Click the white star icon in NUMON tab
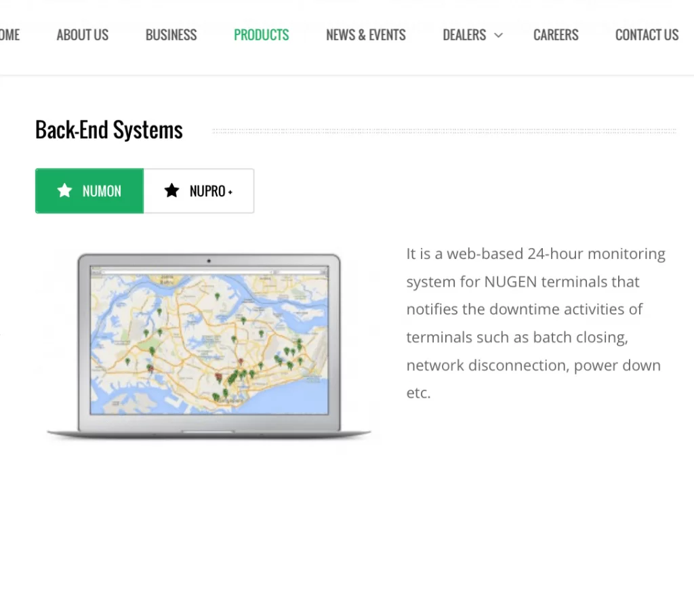Viewport: 694px width, 616px height. 64,190
